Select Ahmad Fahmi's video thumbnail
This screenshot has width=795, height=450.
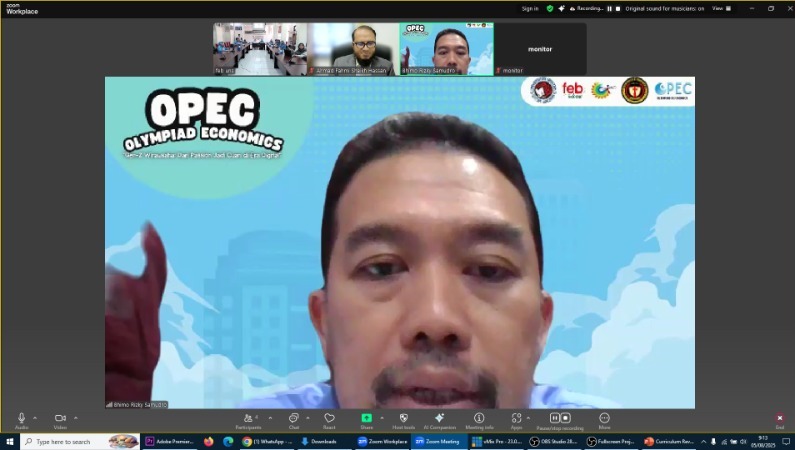pyautogui.click(x=353, y=49)
